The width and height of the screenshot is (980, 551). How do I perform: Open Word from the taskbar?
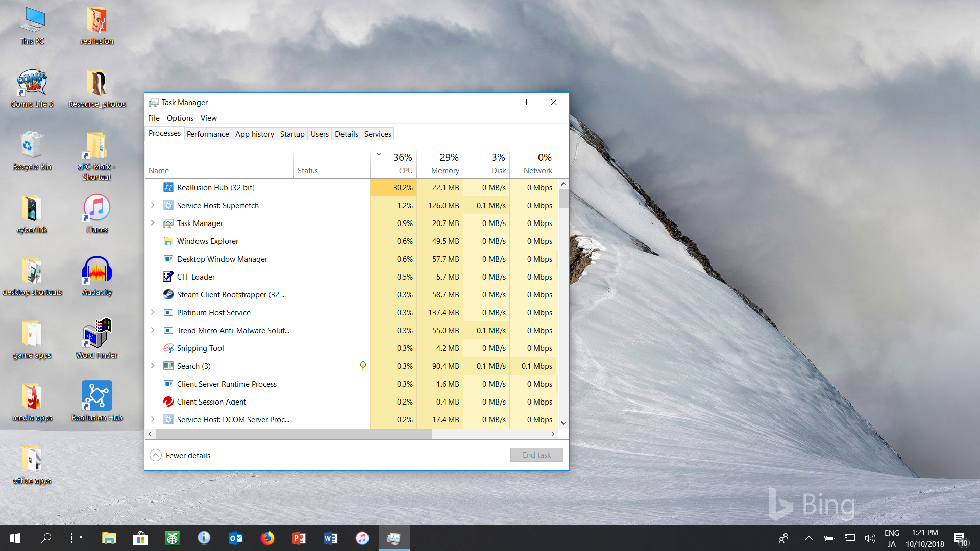coord(330,538)
